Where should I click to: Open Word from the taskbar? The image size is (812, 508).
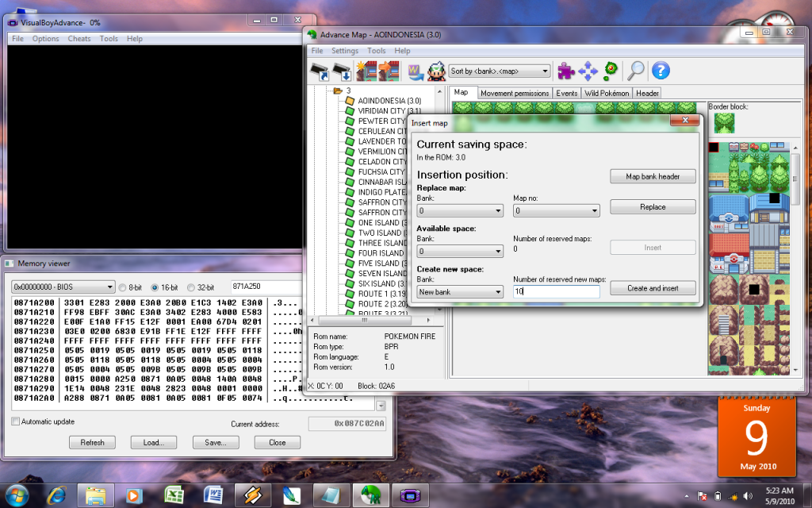(x=213, y=495)
